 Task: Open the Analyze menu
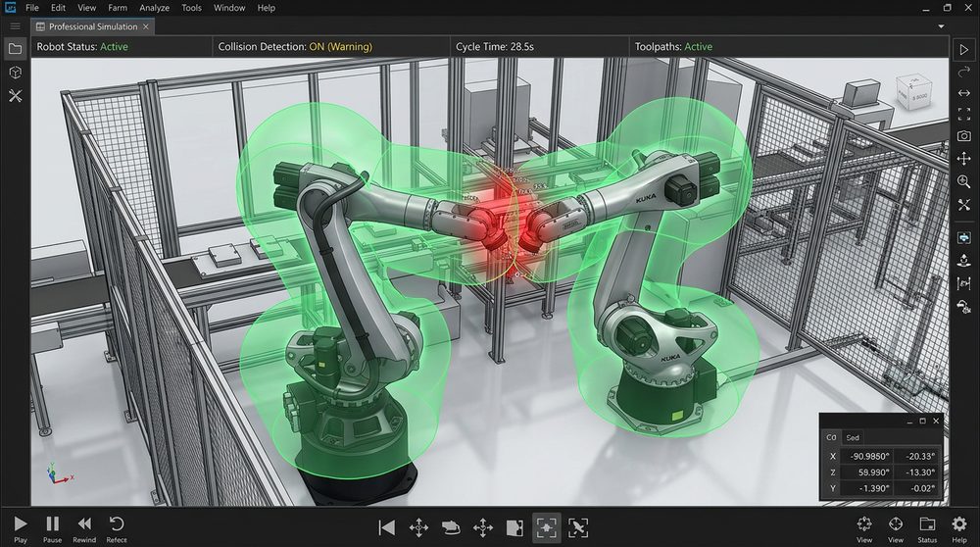(x=153, y=8)
